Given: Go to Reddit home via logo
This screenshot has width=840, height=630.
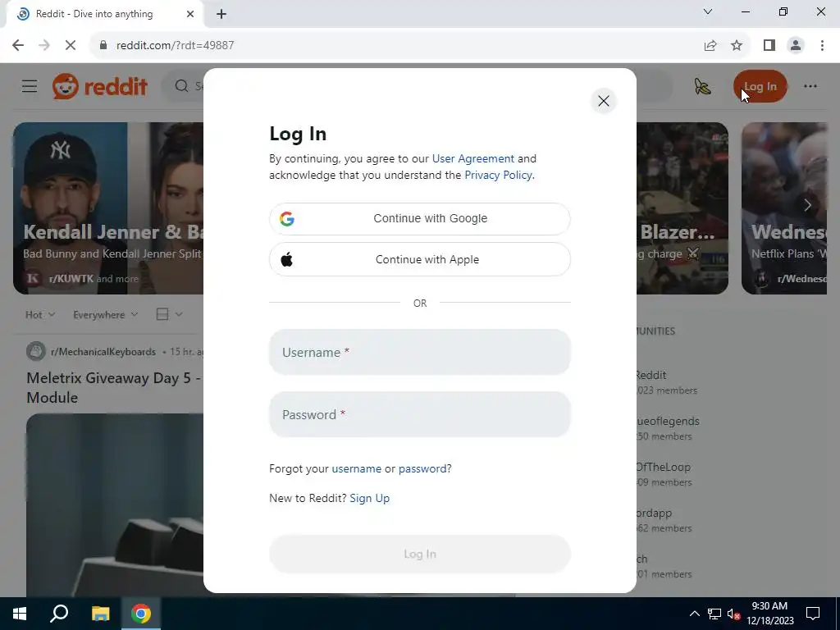Looking at the screenshot, I should click(x=99, y=86).
